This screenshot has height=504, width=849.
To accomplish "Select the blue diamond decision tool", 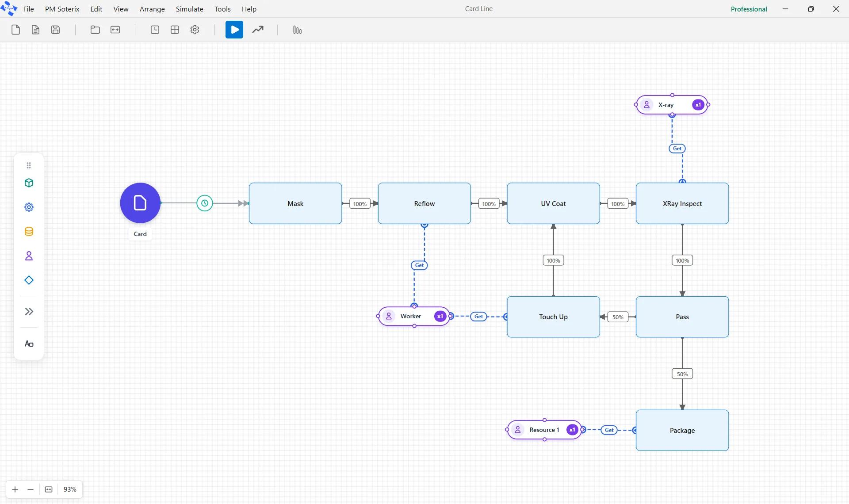I will [29, 280].
